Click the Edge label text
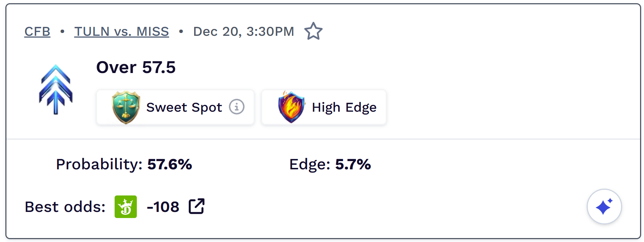 [309, 164]
